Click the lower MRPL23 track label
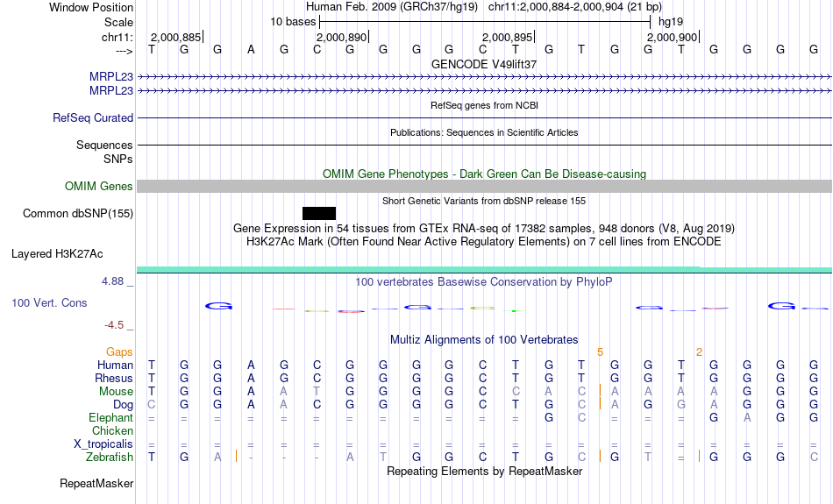The height and width of the screenshot is (504, 833). coord(111,91)
